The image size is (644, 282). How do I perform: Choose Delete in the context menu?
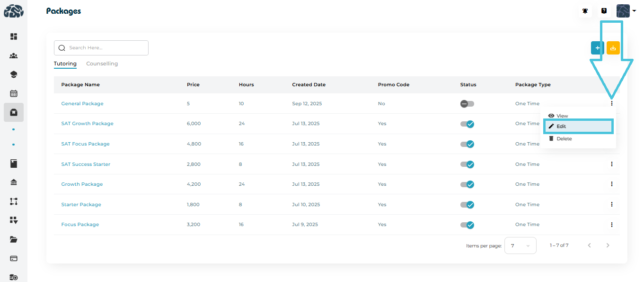point(564,139)
